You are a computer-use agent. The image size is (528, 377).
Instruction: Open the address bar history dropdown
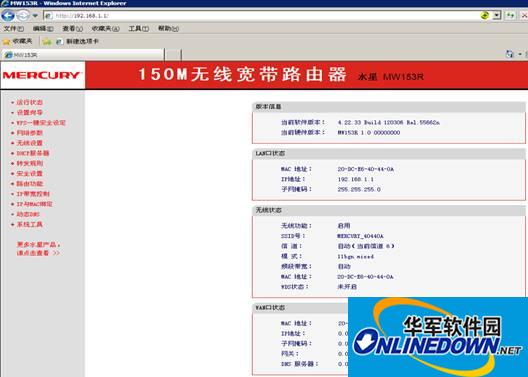[x=496, y=15]
